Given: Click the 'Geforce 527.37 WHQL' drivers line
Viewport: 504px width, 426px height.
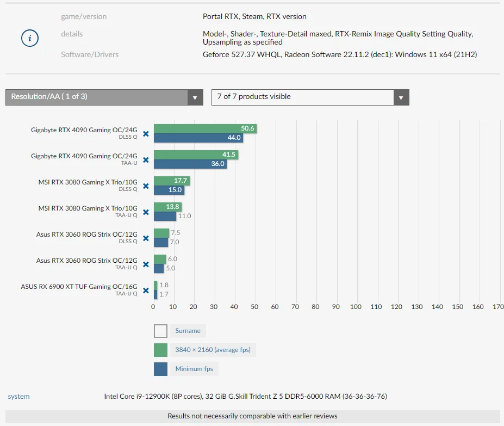Looking at the screenshot, I should [340, 55].
